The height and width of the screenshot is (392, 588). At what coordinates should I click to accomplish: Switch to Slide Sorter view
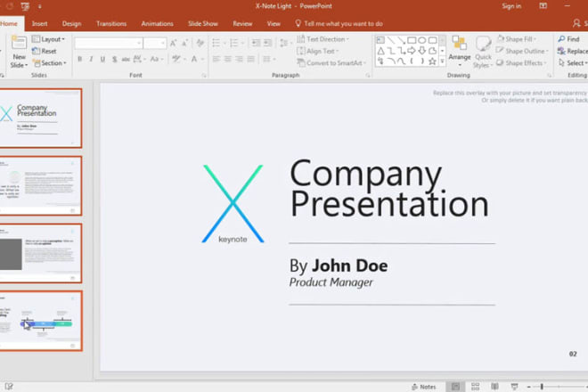[476, 387]
